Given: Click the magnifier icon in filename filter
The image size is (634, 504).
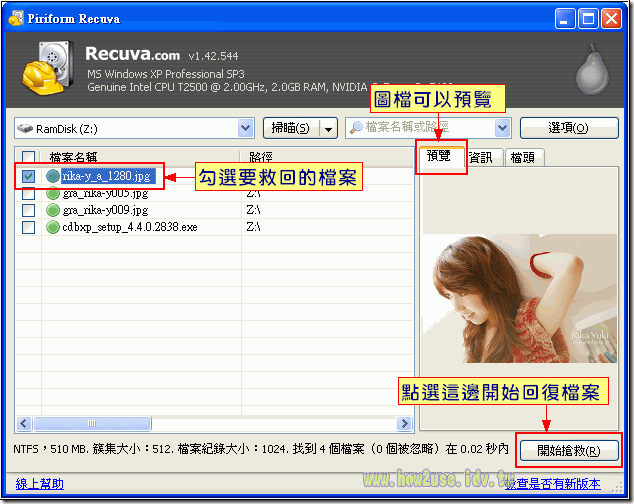Looking at the screenshot, I should click(x=356, y=128).
